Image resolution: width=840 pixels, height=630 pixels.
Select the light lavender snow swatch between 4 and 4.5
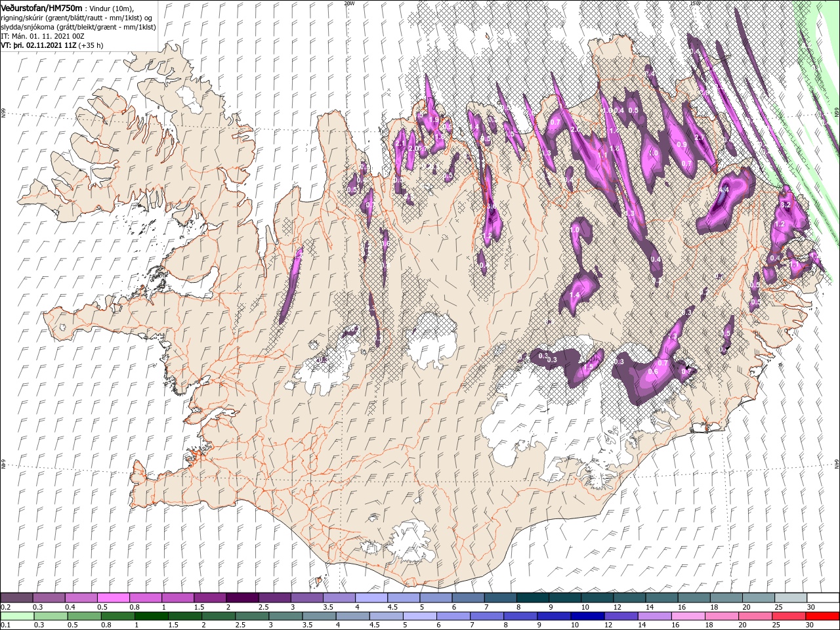(x=371, y=598)
